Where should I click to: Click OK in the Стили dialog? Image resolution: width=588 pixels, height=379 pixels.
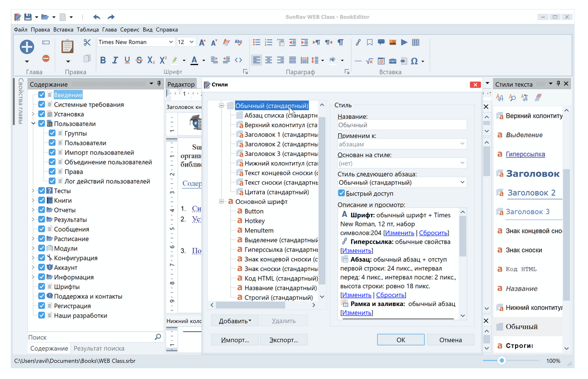pos(401,340)
